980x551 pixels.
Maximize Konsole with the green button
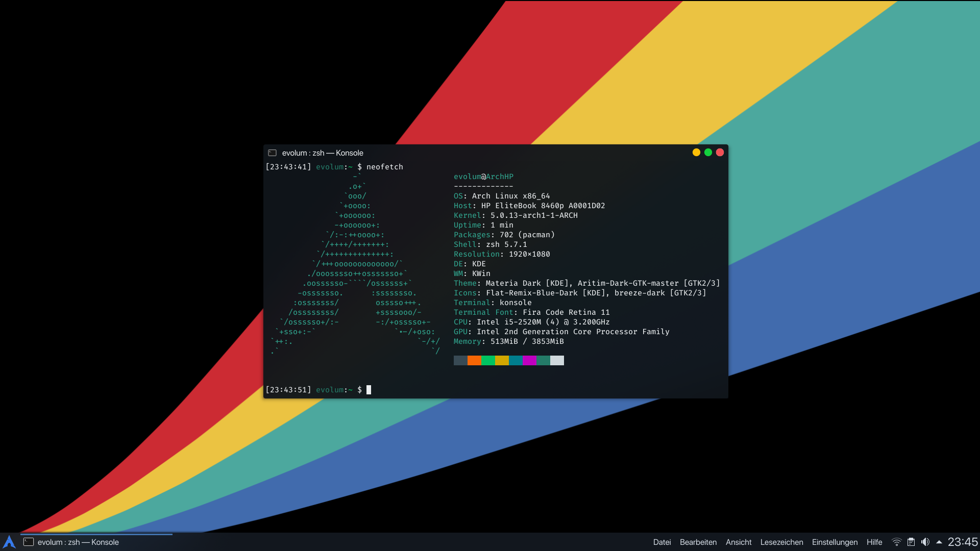click(x=708, y=153)
